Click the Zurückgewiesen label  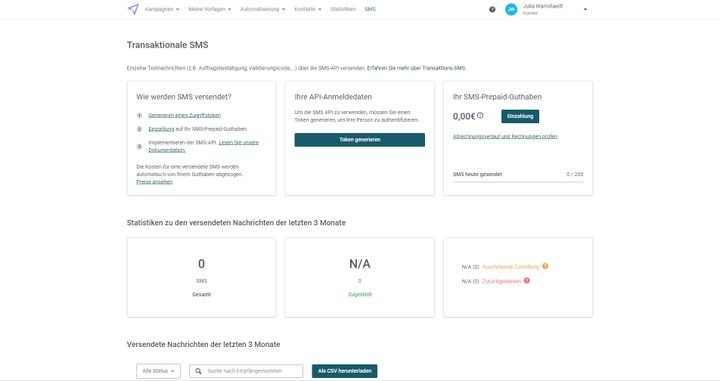click(x=501, y=281)
